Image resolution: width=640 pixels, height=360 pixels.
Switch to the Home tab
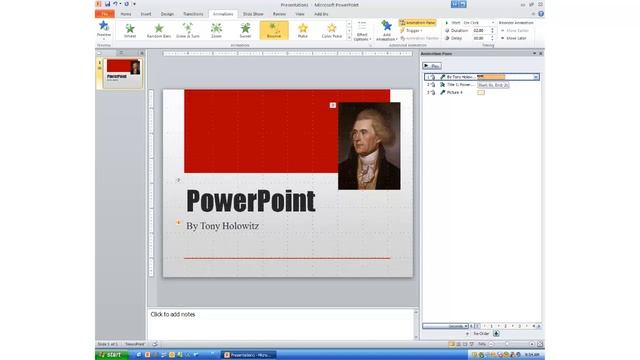tap(126, 14)
